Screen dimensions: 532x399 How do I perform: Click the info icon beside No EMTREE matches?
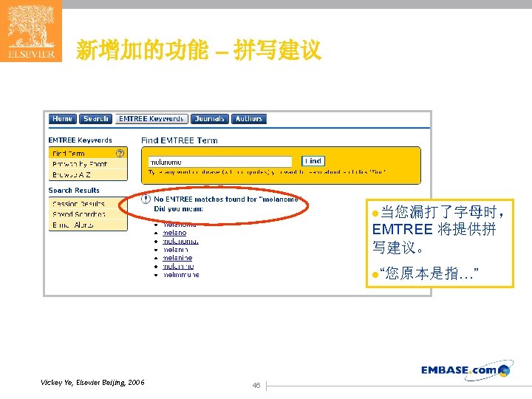coord(146,199)
